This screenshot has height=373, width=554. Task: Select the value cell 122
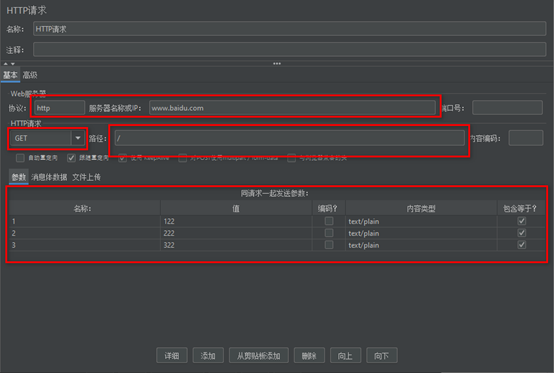(x=236, y=221)
